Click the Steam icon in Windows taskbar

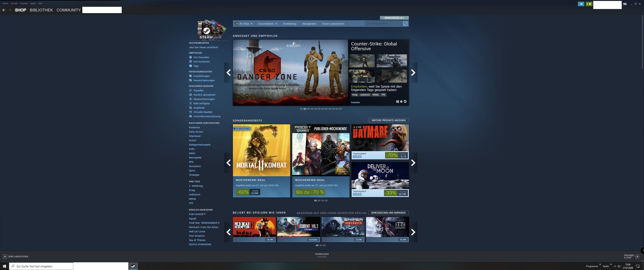(x=133, y=266)
